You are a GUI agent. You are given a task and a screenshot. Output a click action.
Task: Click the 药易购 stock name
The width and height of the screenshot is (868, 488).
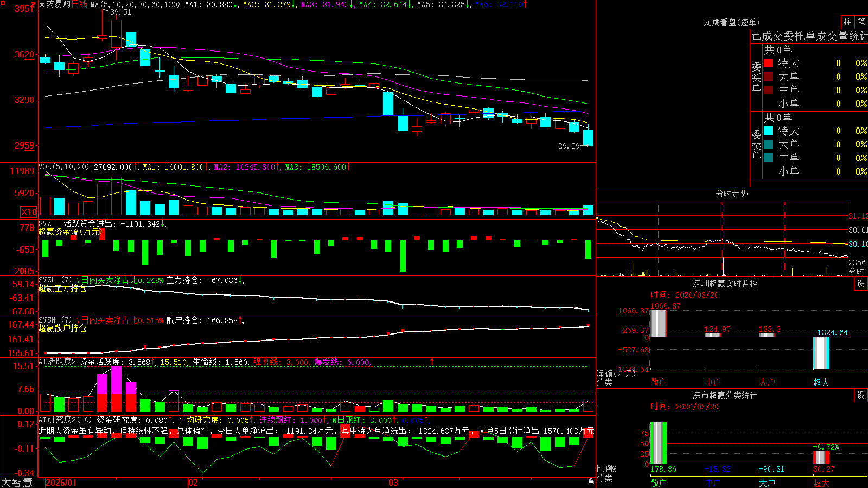(58, 4)
